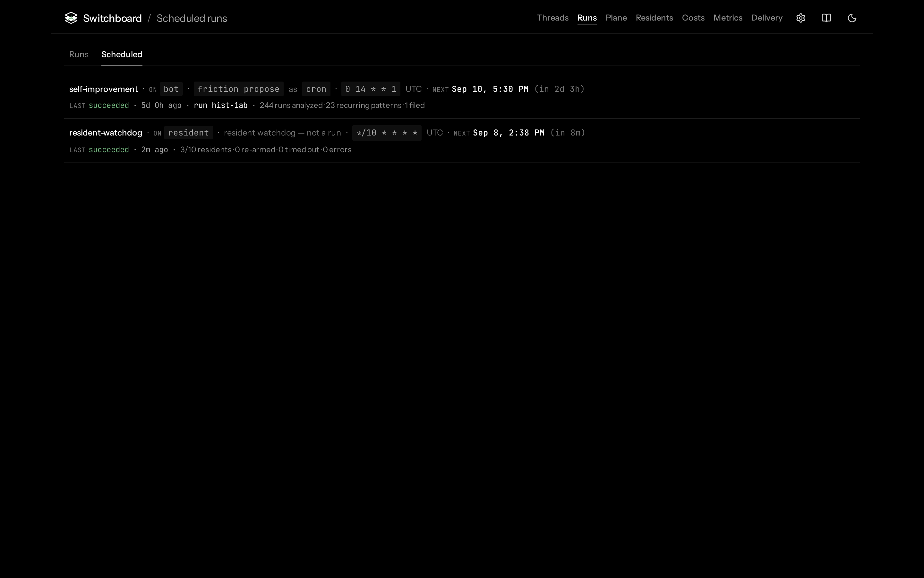Click next run Sep 10, 5:30 PM
This screenshot has width=924, height=578.
490,89
